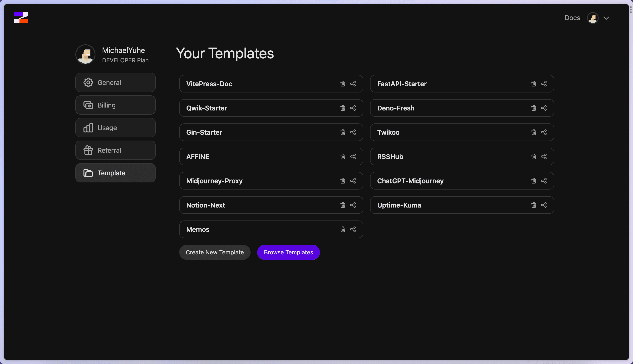Viewport: 633px width, 364px height.
Task: Share the ChatGPT-Midjourney template
Action: point(544,181)
